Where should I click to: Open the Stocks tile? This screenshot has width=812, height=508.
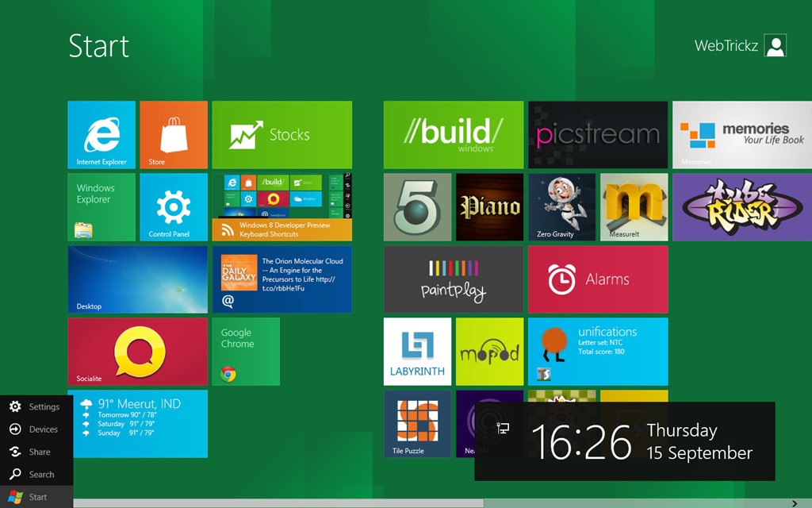tap(282, 135)
